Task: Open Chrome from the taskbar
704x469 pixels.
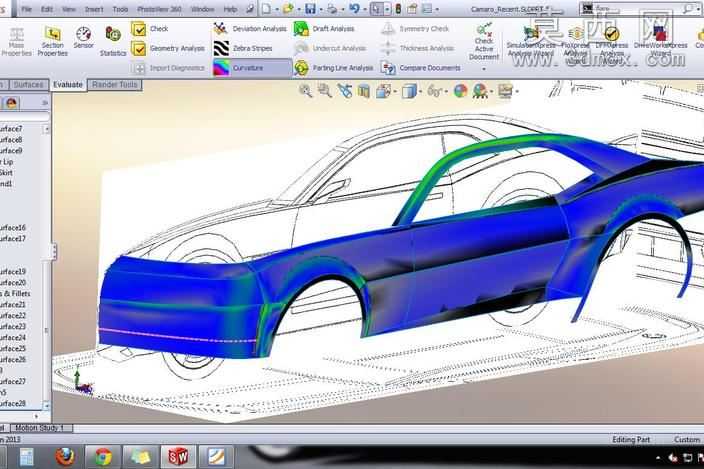Action: tap(103, 457)
